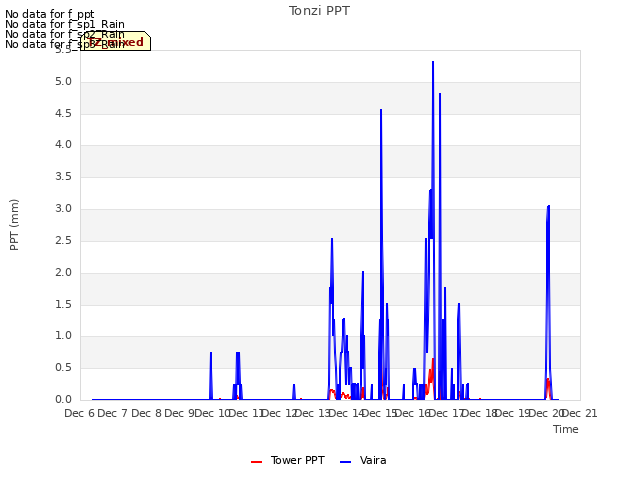Click the last Vaira peak near 3.0

coord(548,207)
